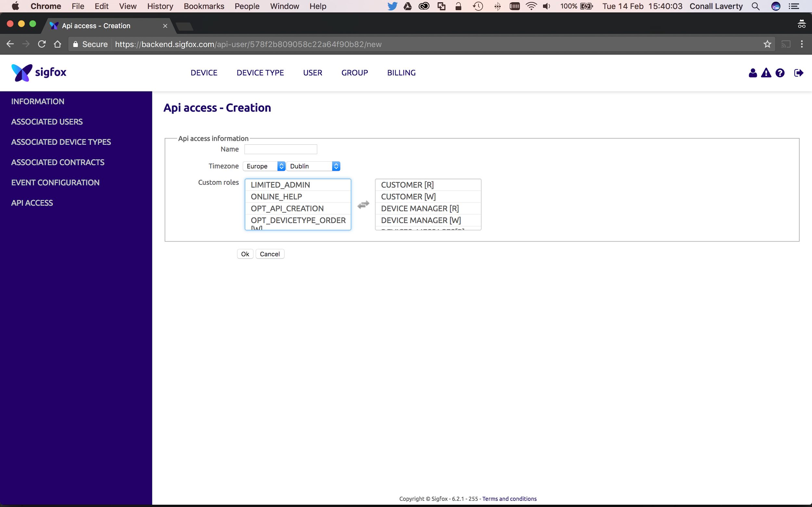Image resolution: width=812 pixels, height=507 pixels.
Task: Click the Conall Laverty user name
Action: tap(716, 6)
